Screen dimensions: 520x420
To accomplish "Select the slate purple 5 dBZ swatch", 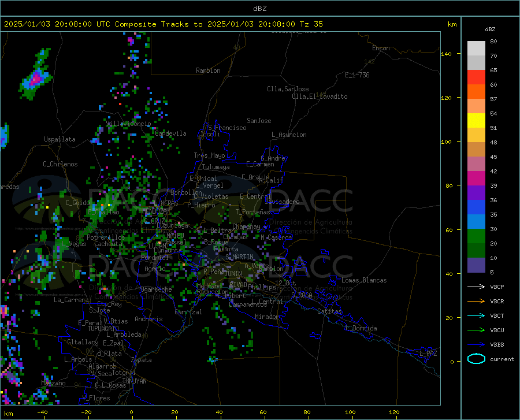I will pos(476,265).
